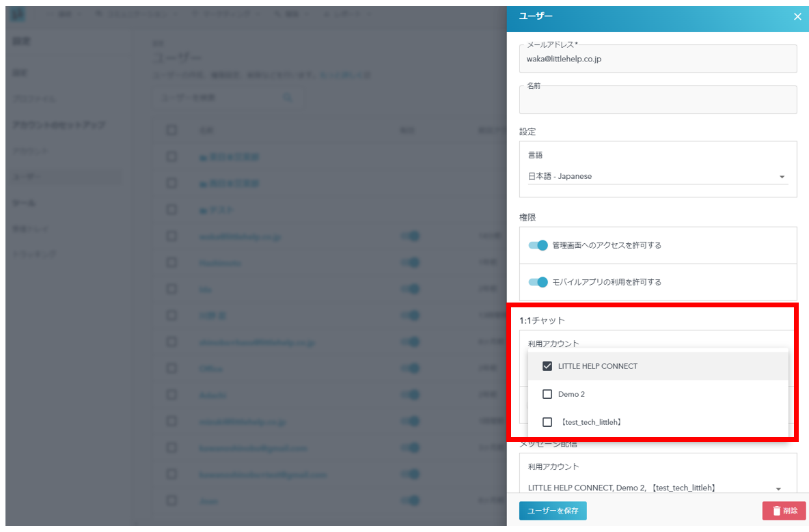This screenshot has width=809, height=532.
Task: Expand the メッセージ配信 利用アカウント dropdown arrow
Action: coord(778,488)
